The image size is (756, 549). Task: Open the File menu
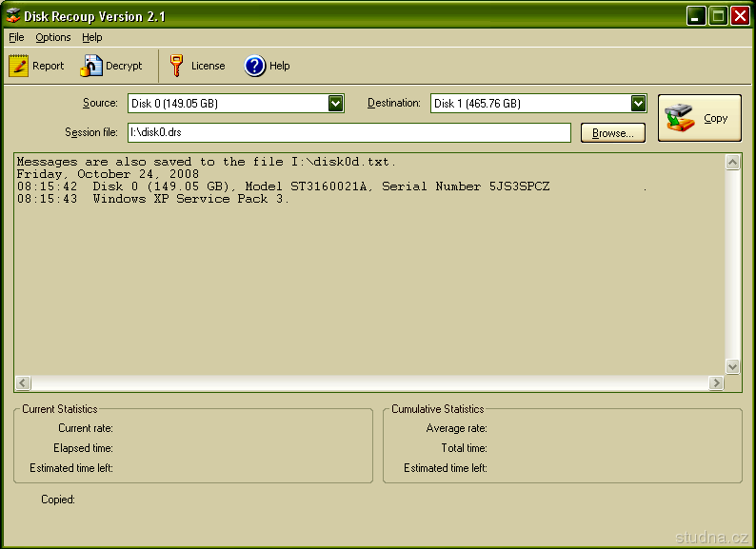point(16,37)
